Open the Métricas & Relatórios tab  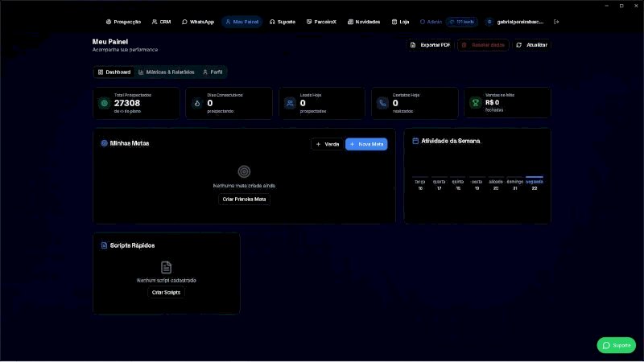(167, 72)
